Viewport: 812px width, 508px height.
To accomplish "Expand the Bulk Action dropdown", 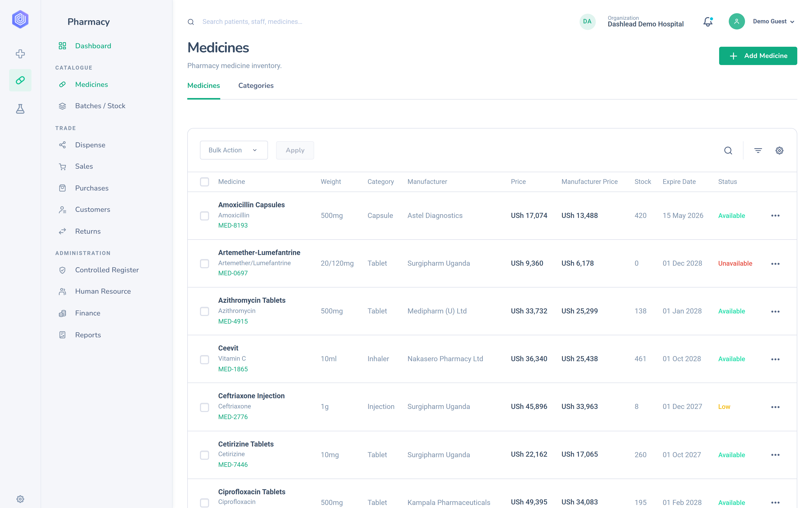I will [234, 150].
